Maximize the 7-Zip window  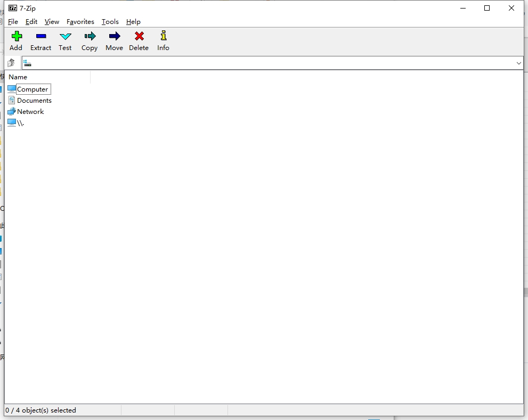pyautogui.click(x=487, y=8)
